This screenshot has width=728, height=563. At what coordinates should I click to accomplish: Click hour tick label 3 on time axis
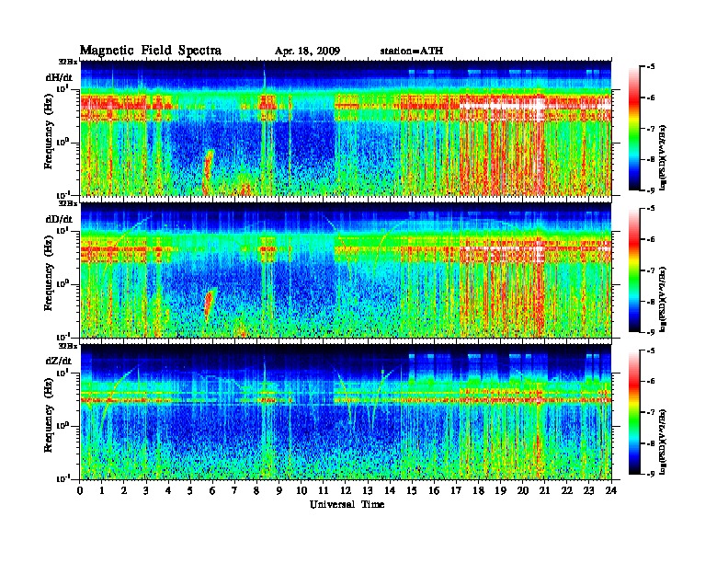(x=146, y=491)
